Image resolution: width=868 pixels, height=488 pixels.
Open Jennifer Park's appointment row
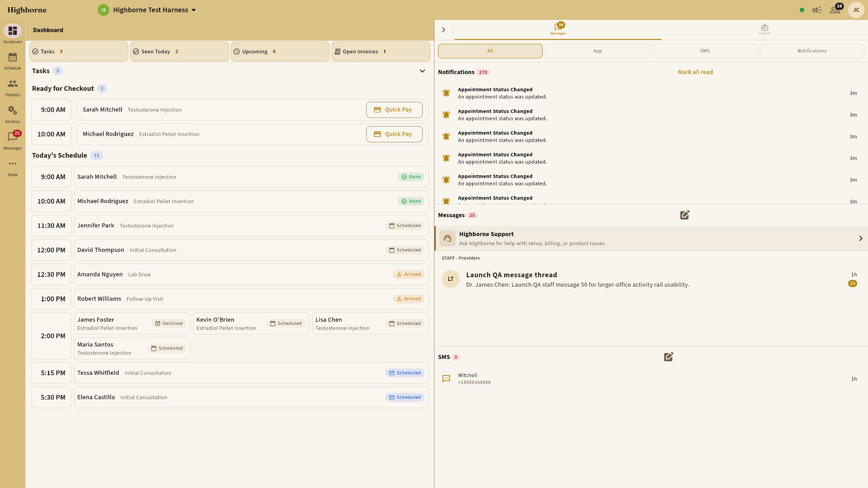click(251, 226)
